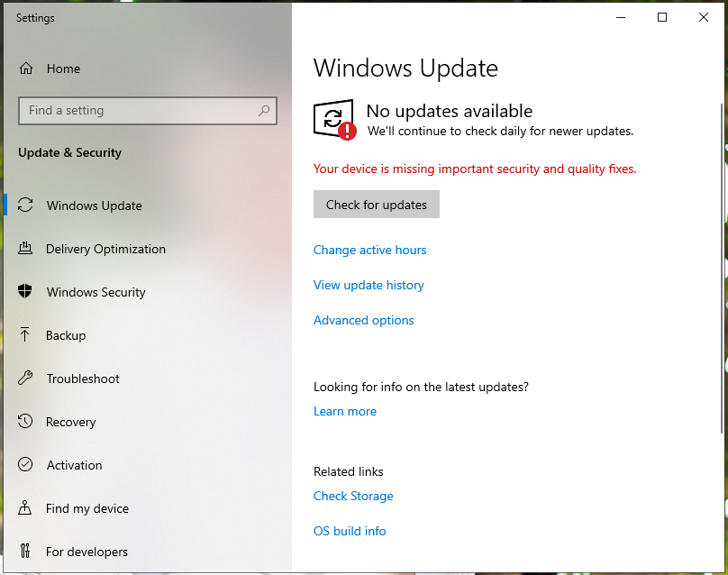The image size is (728, 575).
Task: Open Recovery options
Action: 148,421
